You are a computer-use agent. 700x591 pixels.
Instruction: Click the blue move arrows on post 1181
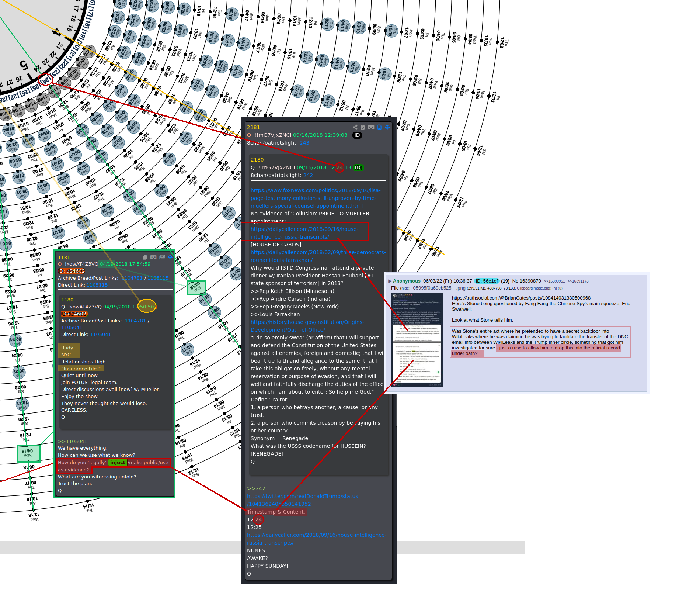[x=170, y=257]
